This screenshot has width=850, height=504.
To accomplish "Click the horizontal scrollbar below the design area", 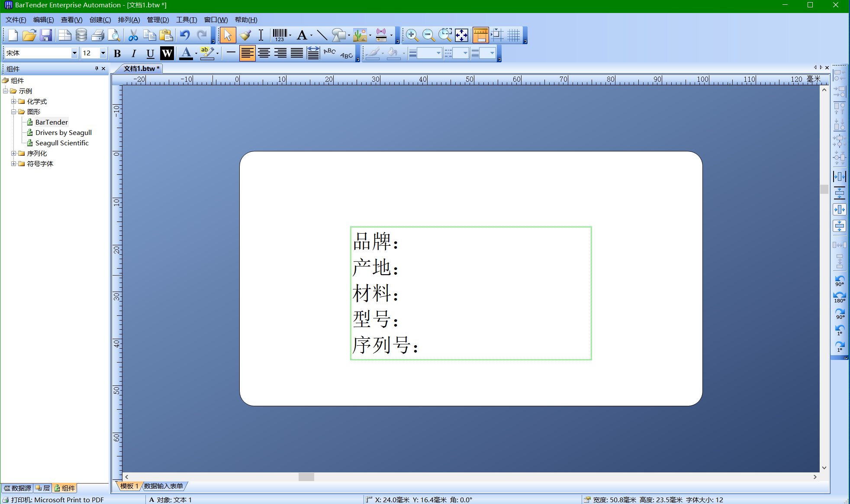I will tap(306, 477).
